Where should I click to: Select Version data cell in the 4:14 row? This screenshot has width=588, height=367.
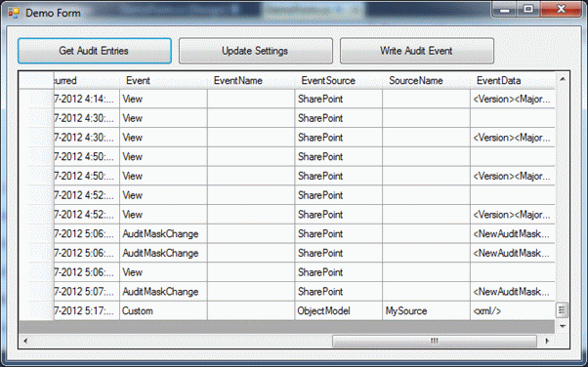tap(512, 99)
